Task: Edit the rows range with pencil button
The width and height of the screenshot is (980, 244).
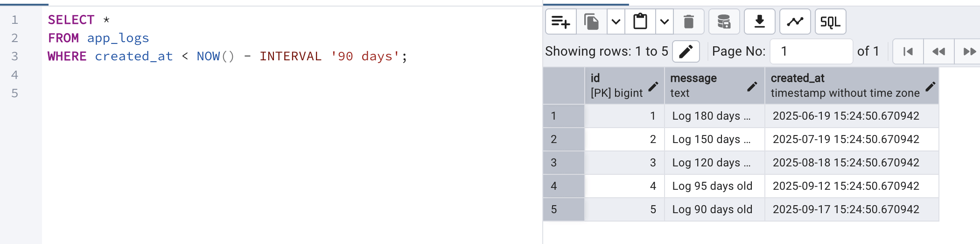Action: pos(686,51)
